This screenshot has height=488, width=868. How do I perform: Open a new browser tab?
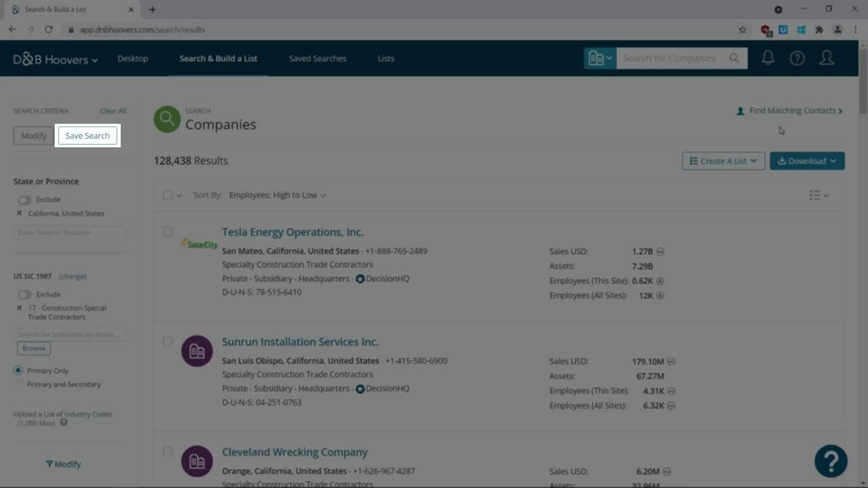tap(153, 9)
